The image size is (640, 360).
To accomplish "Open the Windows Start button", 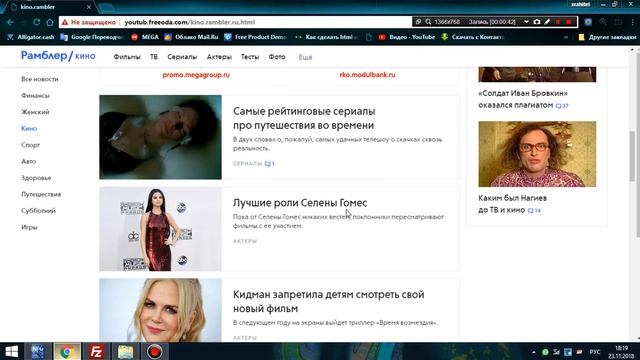I will click(x=11, y=351).
